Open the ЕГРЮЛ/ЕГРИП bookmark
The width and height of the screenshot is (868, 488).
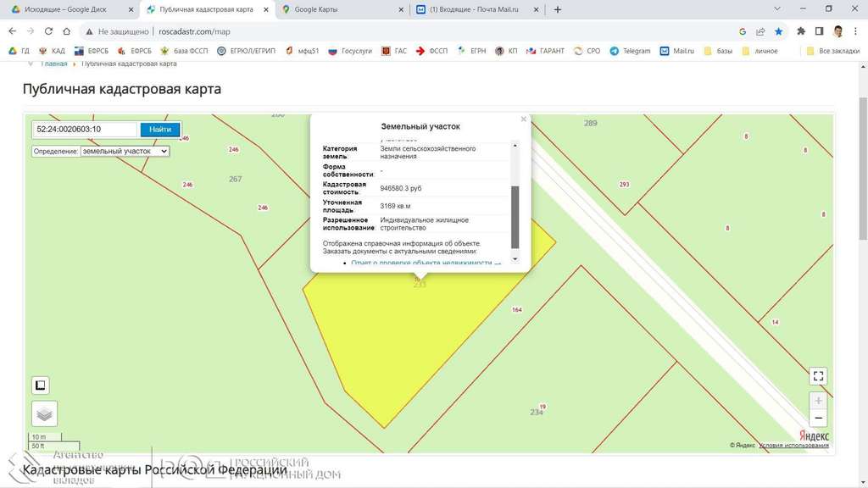click(x=246, y=51)
